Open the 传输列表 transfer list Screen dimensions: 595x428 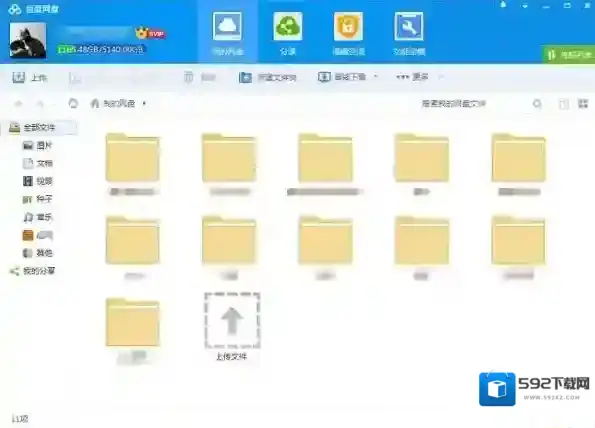pos(568,55)
